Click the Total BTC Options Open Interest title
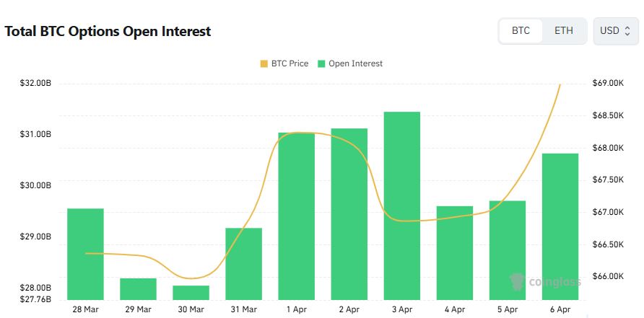The width and height of the screenshot is (644, 318). [x=108, y=32]
